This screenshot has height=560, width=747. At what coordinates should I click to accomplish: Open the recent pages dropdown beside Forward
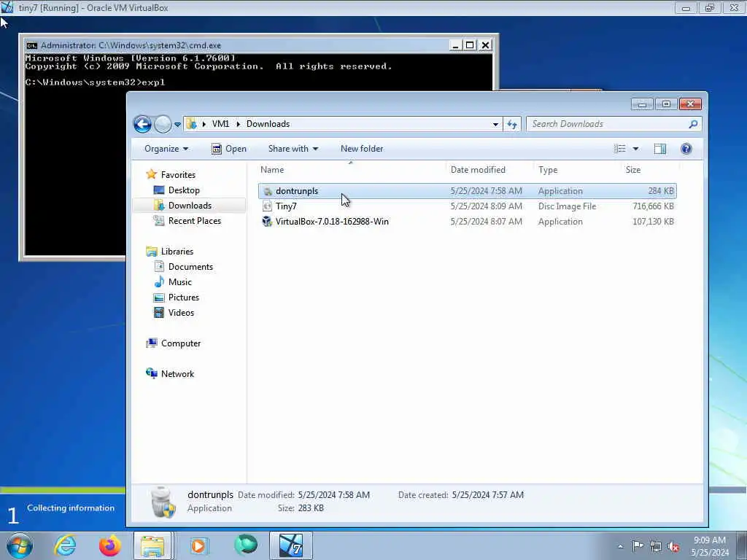pyautogui.click(x=178, y=125)
